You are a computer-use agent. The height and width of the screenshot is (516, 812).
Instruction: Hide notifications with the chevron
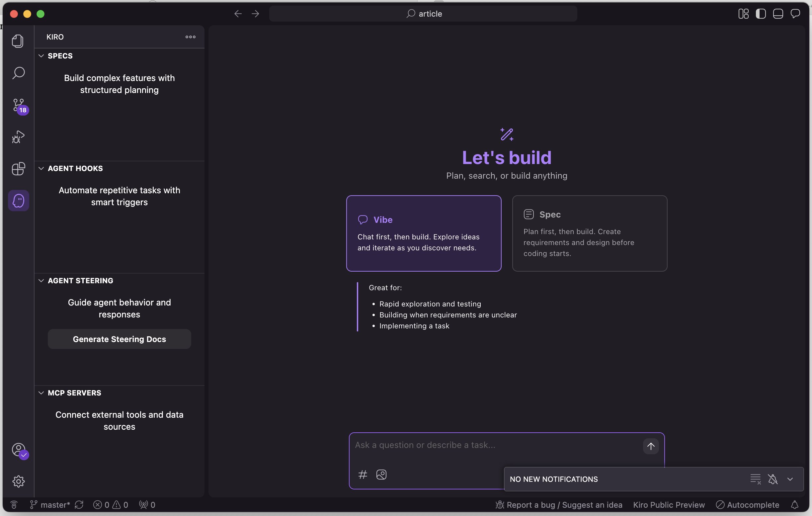(790, 479)
